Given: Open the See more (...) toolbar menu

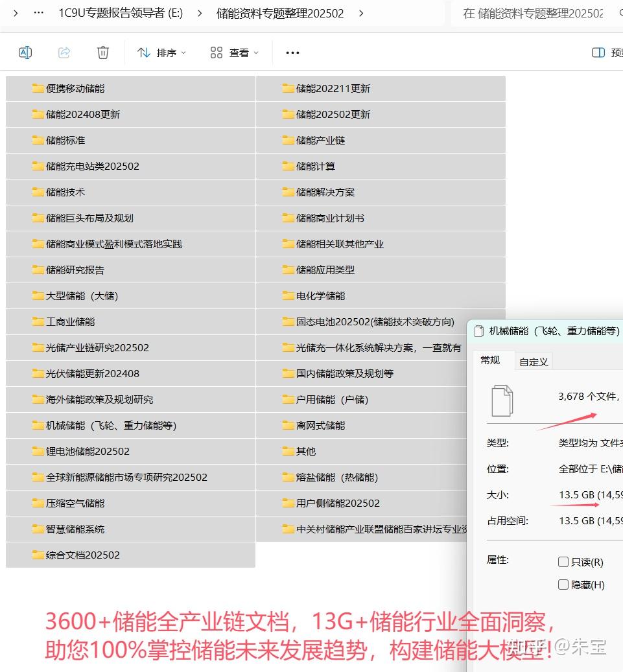Looking at the screenshot, I should [291, 52].
